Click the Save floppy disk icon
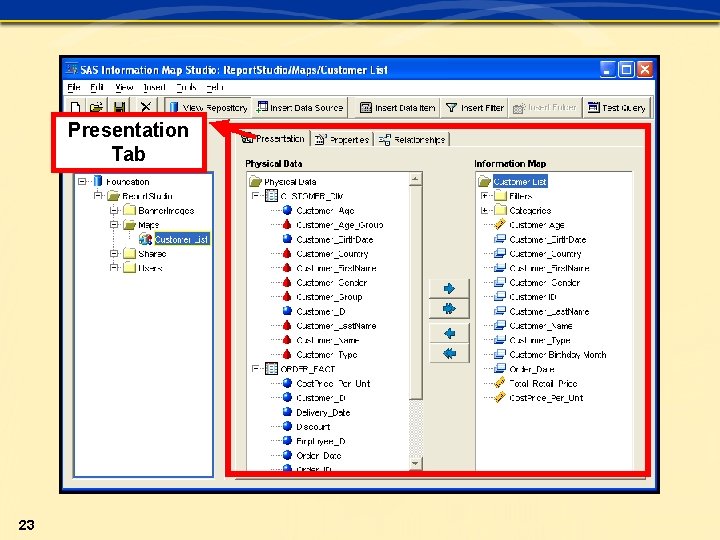The image size is (720, 540). tap(119, 107)
